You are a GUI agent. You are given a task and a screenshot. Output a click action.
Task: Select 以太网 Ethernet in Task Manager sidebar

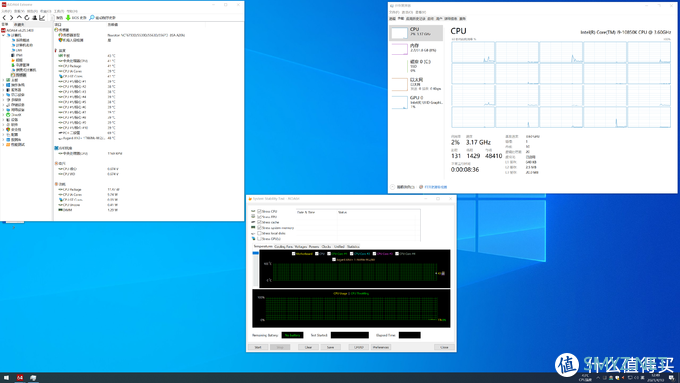click(416, 84)
